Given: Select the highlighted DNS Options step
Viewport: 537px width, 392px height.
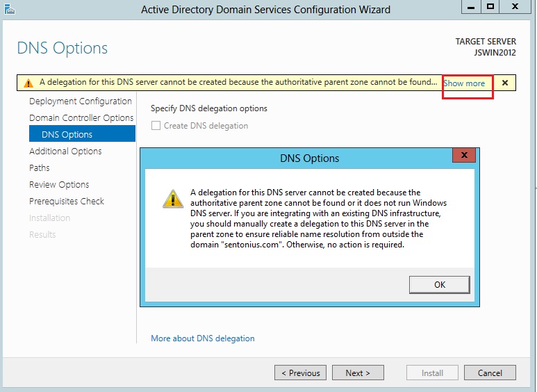Looking at the screenshot, I should pyautogui.click(x=82, y=133).
